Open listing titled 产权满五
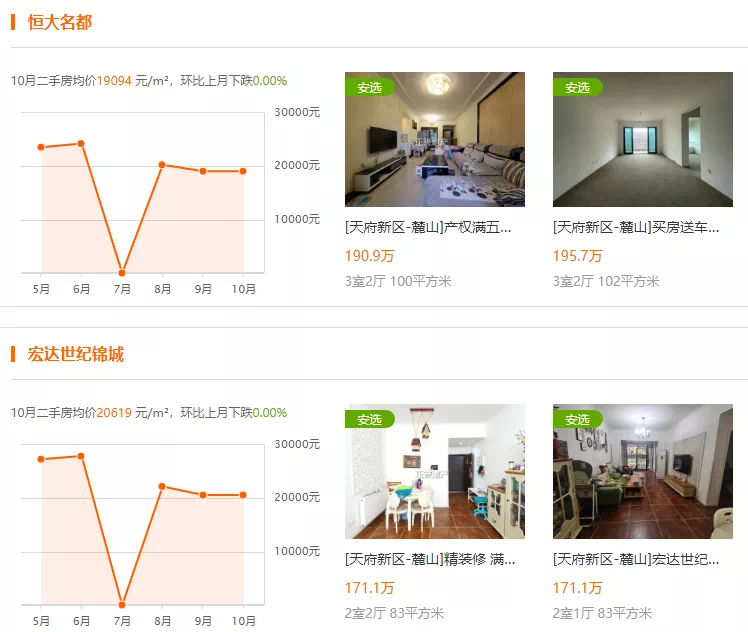This screenshot has height=632, width=748. (x=428, y=228)
